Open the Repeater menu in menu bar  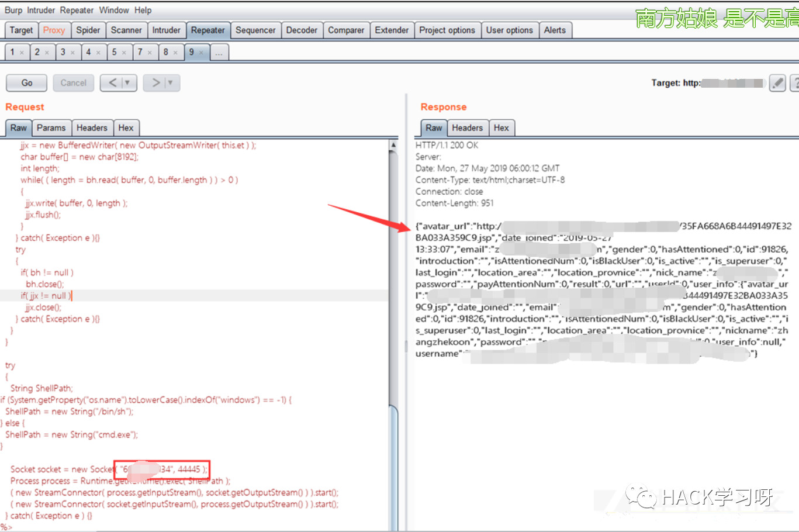point(77,10)
